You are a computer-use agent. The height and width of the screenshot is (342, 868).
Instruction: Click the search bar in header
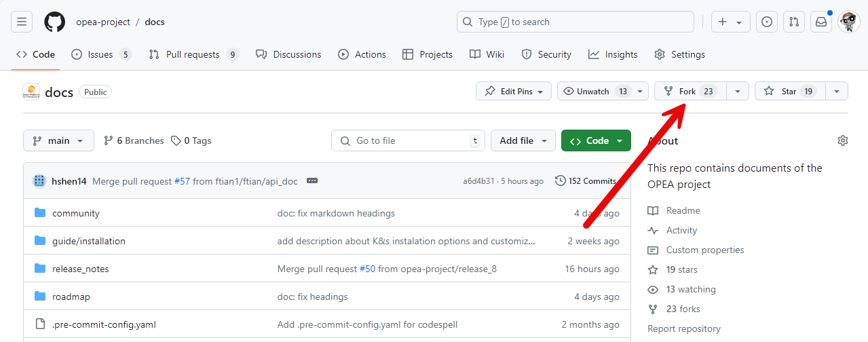575,22
